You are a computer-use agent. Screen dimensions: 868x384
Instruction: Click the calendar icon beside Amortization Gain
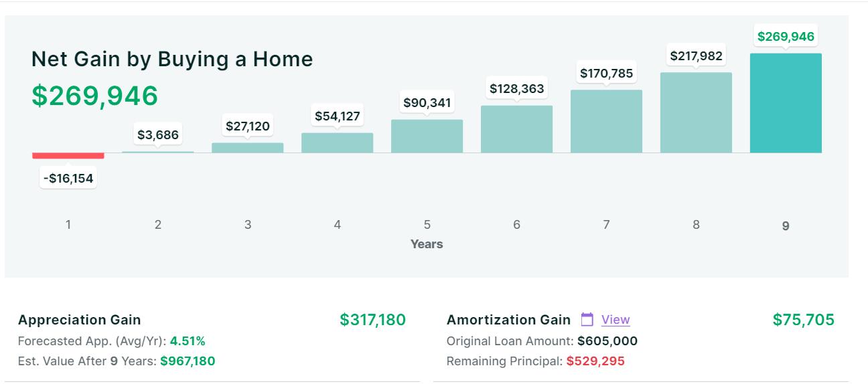coord(587,320)
